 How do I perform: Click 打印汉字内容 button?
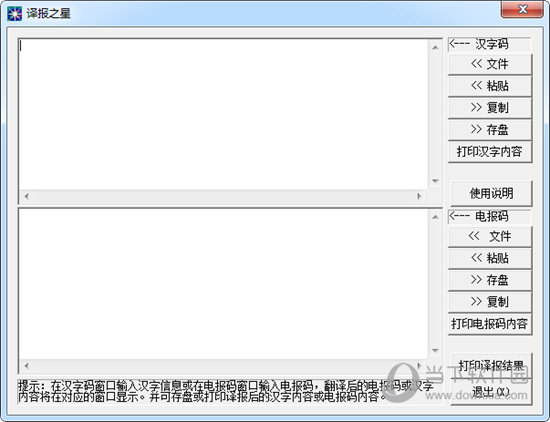(x=490, y=152)
